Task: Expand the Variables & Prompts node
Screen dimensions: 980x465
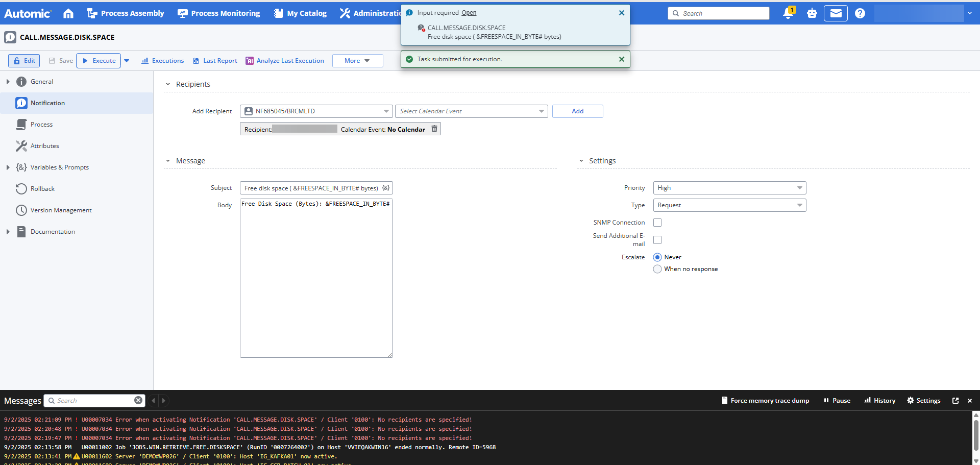Action: click(x=8, y=167)
